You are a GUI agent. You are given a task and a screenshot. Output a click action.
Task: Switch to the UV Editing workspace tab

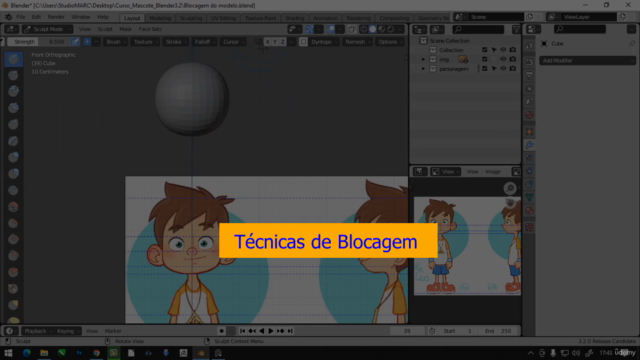click(x=223, y=18)
